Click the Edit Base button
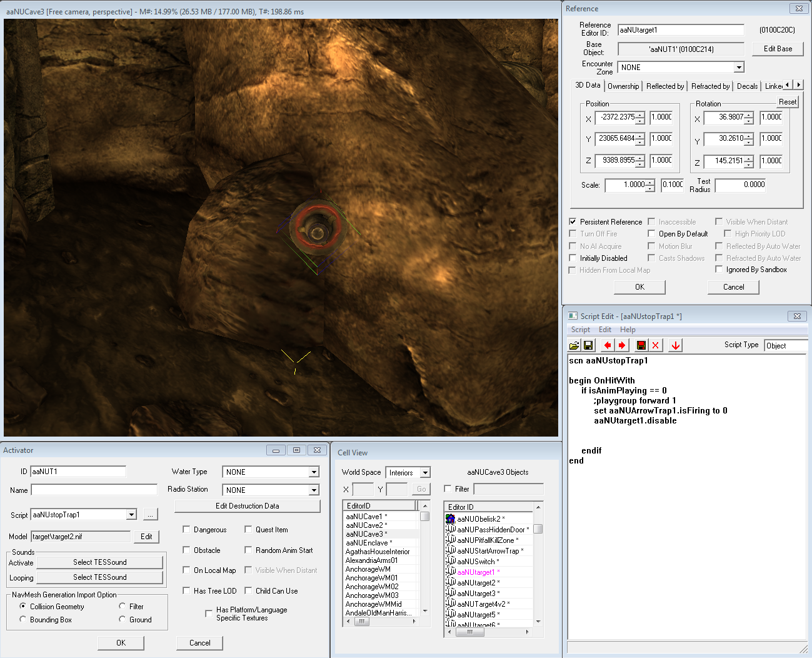The width and height of the screenshot is (812, 658). coord(777,49)
